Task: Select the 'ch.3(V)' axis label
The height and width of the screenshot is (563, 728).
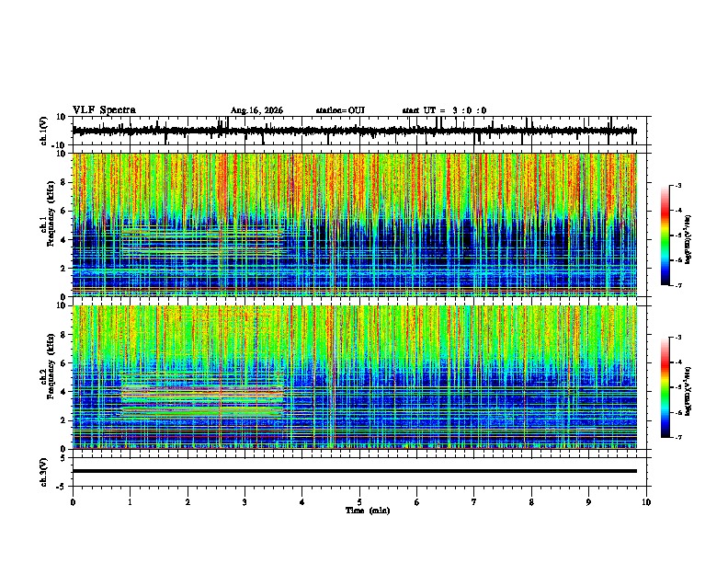Action: tap(44, 472)
